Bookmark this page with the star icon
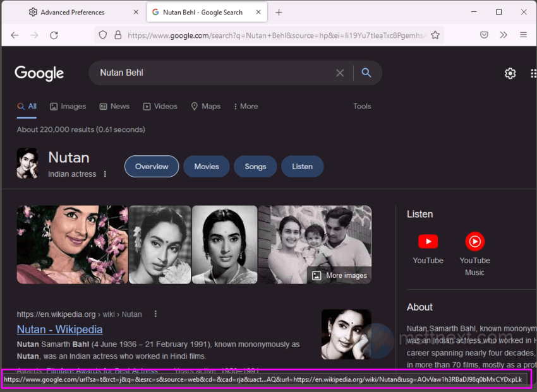The image size is (537, 392). (435, 35)
